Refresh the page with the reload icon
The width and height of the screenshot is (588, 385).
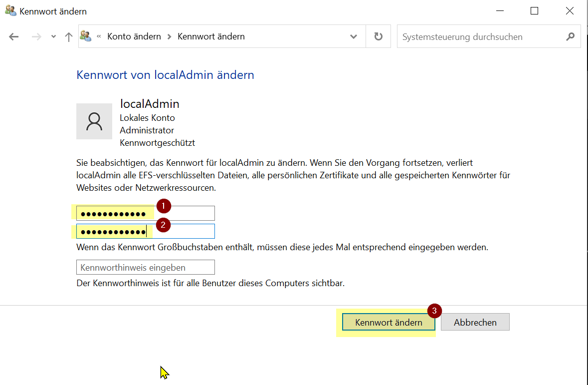pos(379,36)
